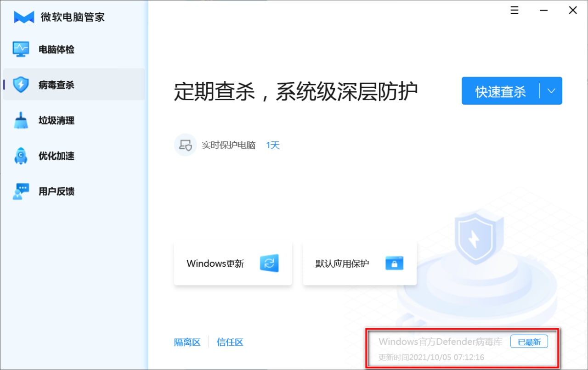This screenshot has width=588, height=370.
Task: Click the 病毒查杀 shield icon
Action: pyautogui.click(x=21, y=85)
